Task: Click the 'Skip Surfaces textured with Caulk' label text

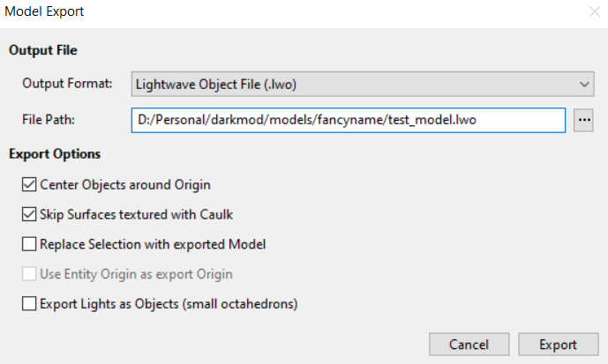Action: pos(138,214)
